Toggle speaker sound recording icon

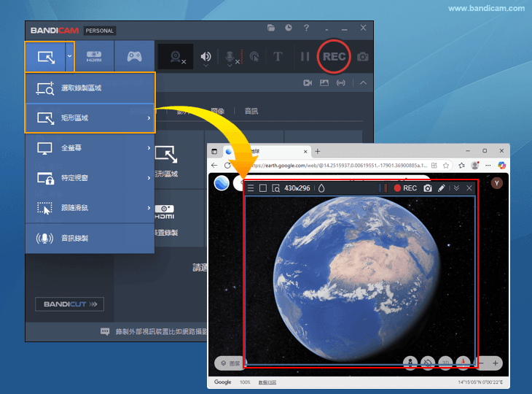(x=206, y=57)
